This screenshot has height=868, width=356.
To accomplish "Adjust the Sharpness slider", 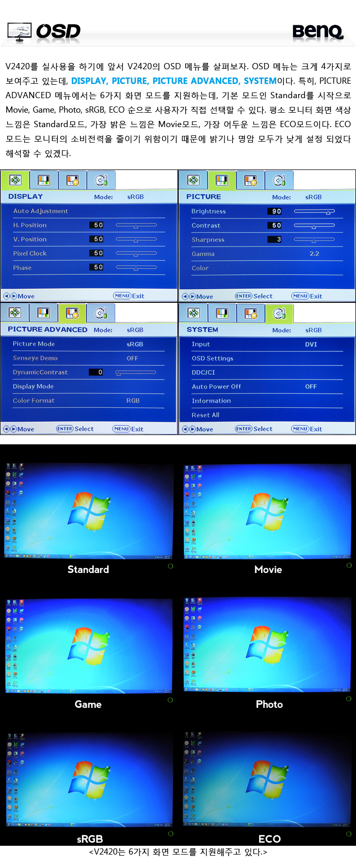I will click(x=314, y=240).
